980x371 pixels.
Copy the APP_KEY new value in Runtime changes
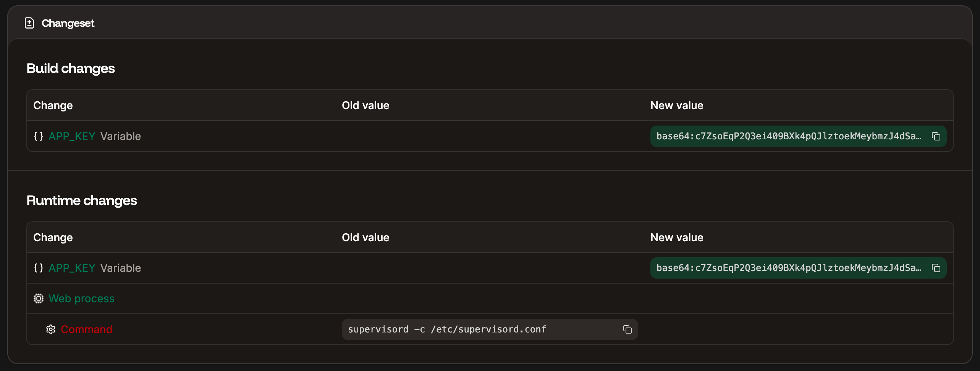tap(936, 268)
